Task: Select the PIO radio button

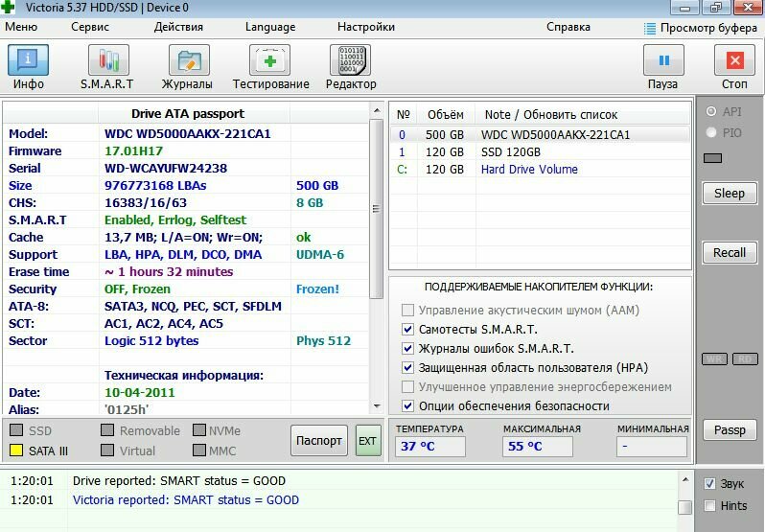Action: pos(711,132)
